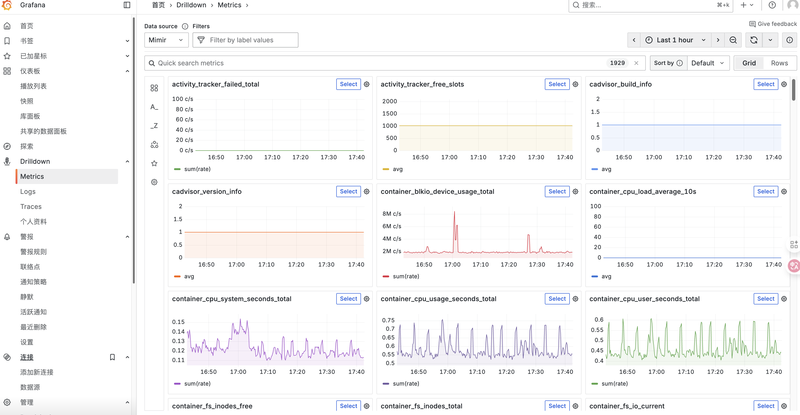Click the bookmarks star icon in metrics sidebar
The width and height of the screenshot is (800, 415).
[x=154, y=163]
